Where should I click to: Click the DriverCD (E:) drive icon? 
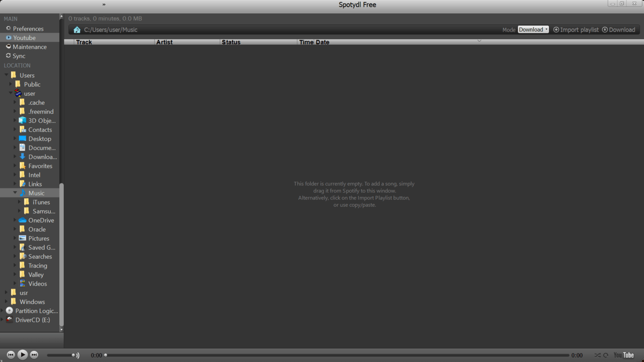click(x=9, y=319)
